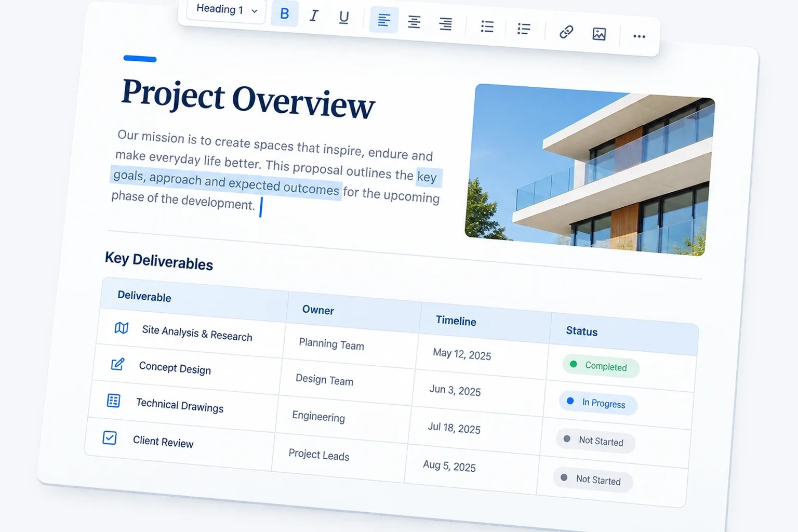
Task: Align text to the left
Action: pyautogui.click(x=384, y=20)
